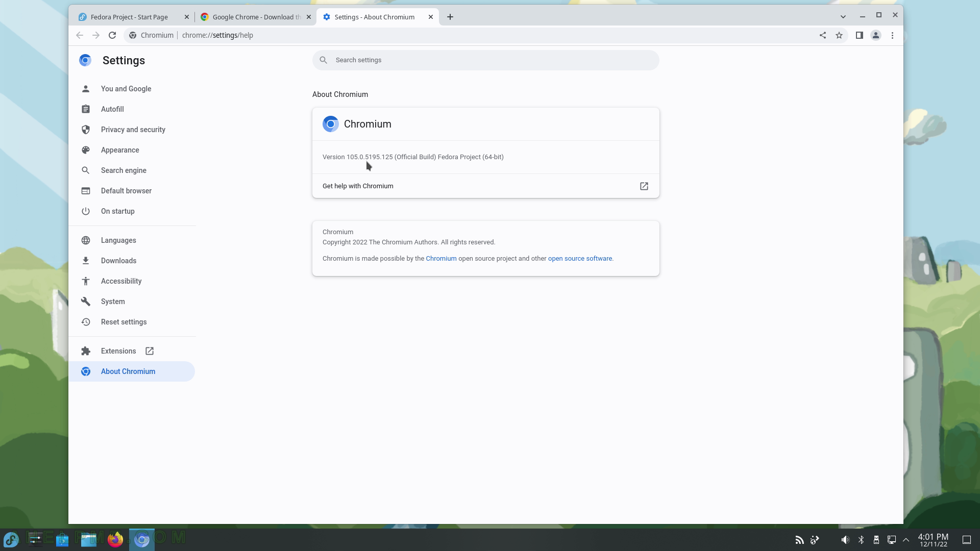Launch Discover software store from taskbar

click(x=62, y=539)
